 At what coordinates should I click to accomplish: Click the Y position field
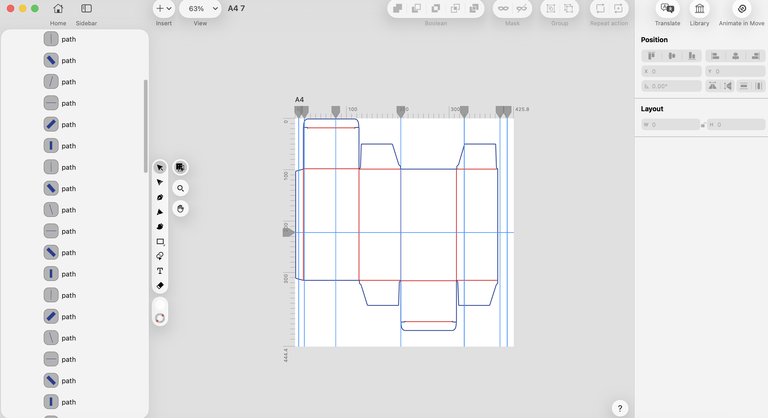(x=735, y=72)
